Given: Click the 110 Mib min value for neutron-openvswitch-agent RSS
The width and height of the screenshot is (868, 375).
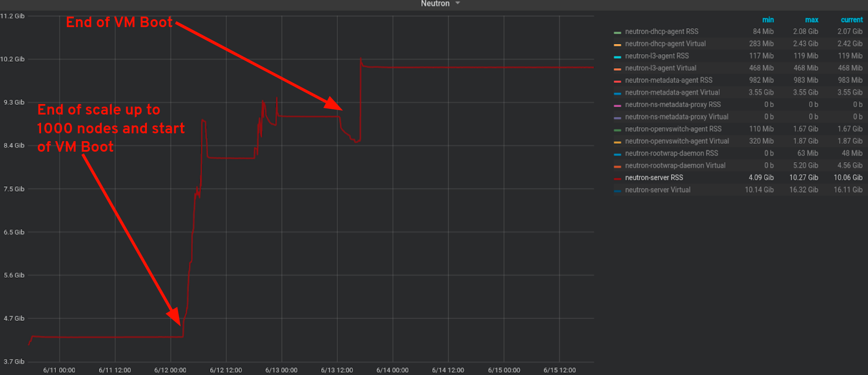Looking at the screenshot, I should tap(761, 129).
